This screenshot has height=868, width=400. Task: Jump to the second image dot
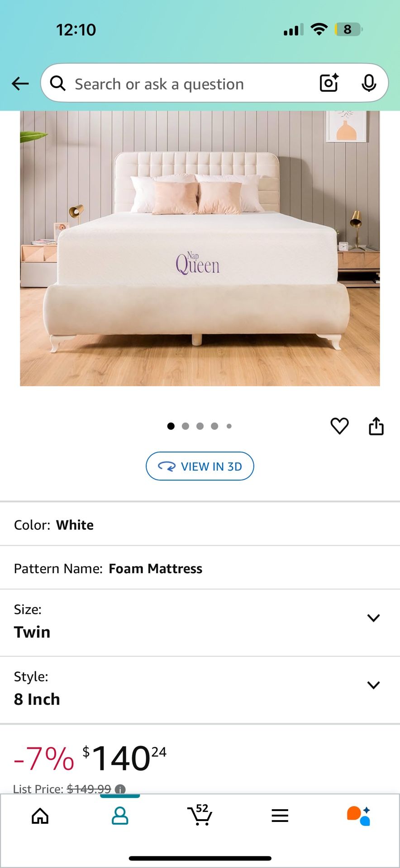[x=186, y=426]
